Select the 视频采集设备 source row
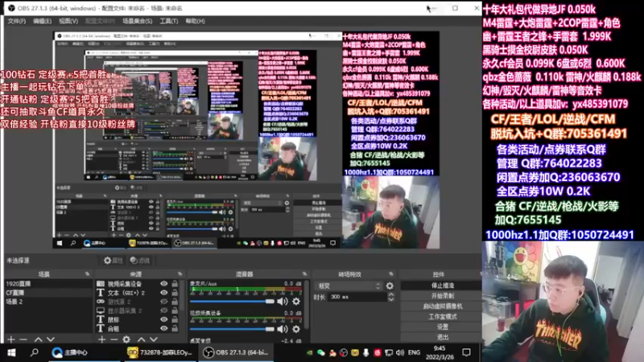This screenshot has width=644, height=362. point(138,284)
